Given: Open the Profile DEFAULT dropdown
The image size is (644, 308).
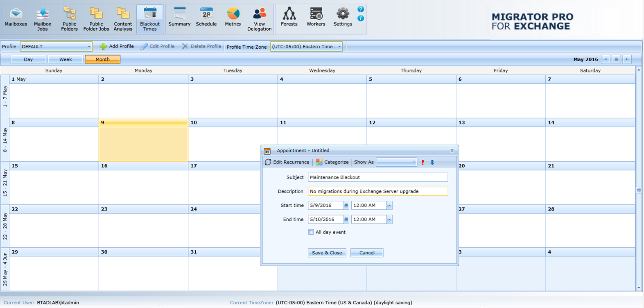Looking at the screenshot, I should coord(56,47).
